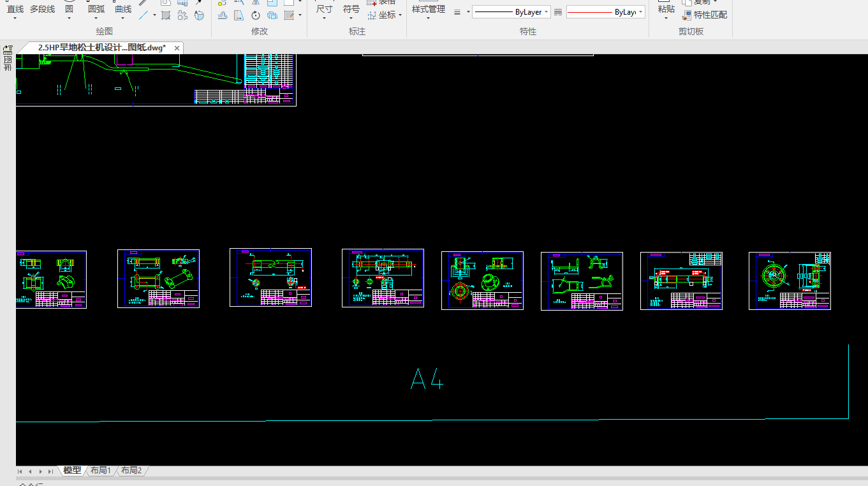Click the lineweight lines icon

(x=457, y=12)
